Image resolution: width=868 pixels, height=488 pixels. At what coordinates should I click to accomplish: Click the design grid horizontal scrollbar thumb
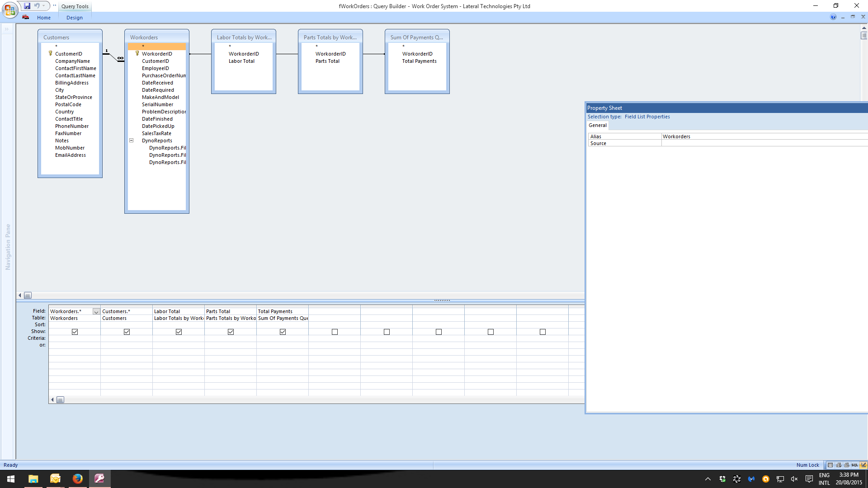click(60, 400)
